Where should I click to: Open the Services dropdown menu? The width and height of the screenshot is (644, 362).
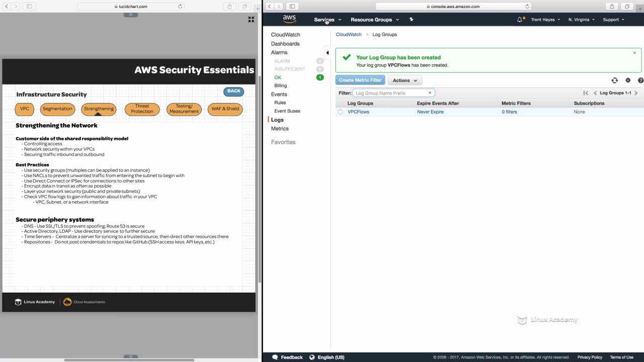pyautogui.click(x=328, y=20)
